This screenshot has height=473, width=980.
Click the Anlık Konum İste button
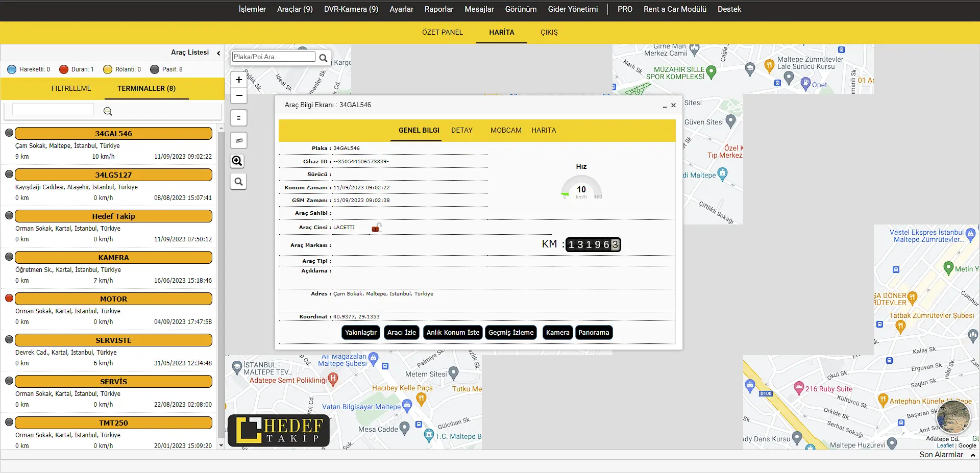tap(453, 332)
